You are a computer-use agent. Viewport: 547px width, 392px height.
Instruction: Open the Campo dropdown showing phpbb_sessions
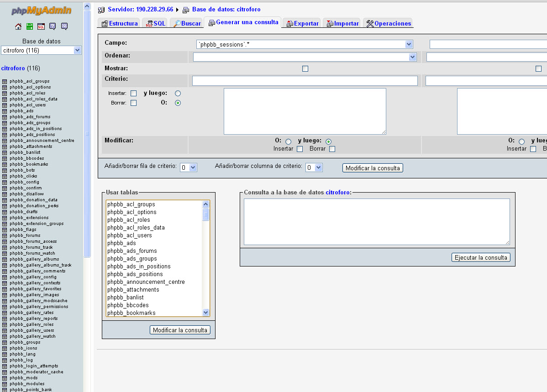(x=305, y=44)
